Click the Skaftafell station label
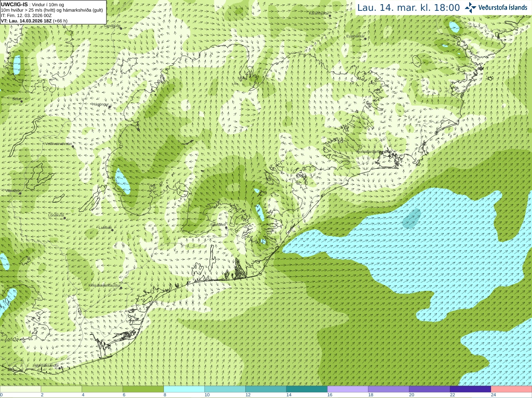 218,225
